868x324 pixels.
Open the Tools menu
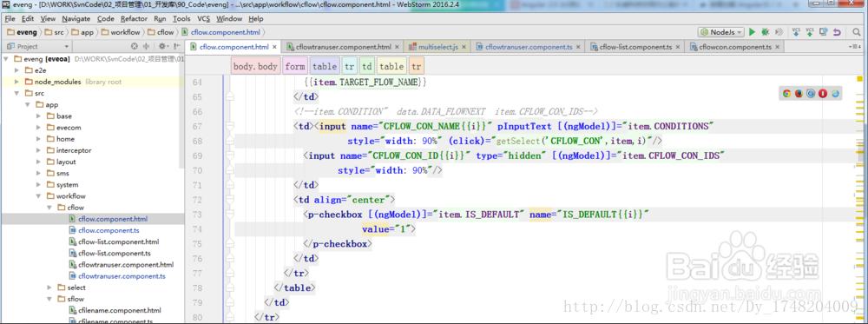[x=181, y=19]
